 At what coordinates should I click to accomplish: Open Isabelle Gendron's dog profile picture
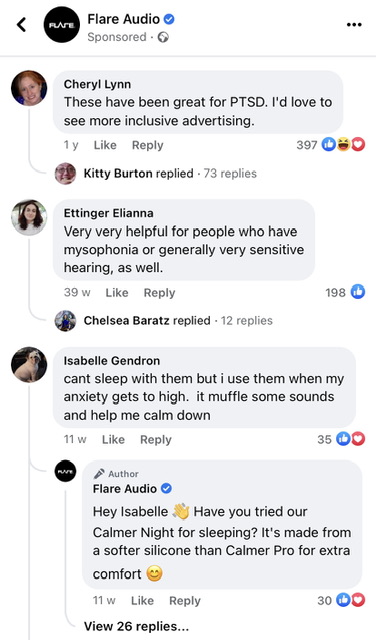click(29, 364)
